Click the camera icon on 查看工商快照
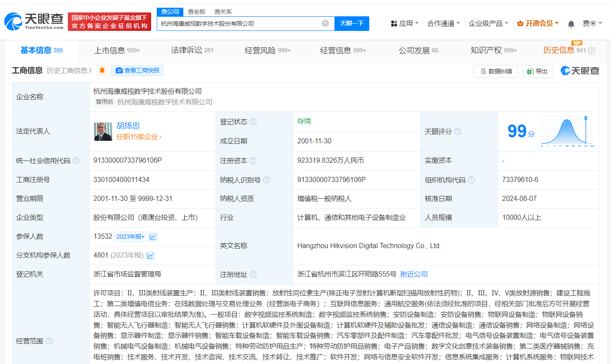 (119, 70)
